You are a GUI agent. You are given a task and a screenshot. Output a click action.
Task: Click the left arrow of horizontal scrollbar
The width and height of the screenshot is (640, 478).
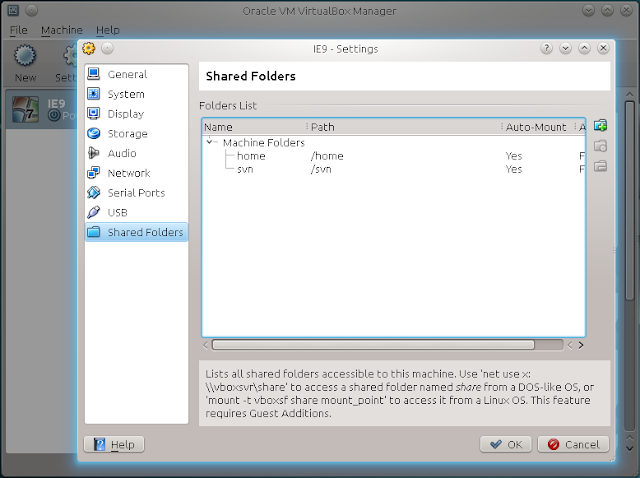coord(206,345)
